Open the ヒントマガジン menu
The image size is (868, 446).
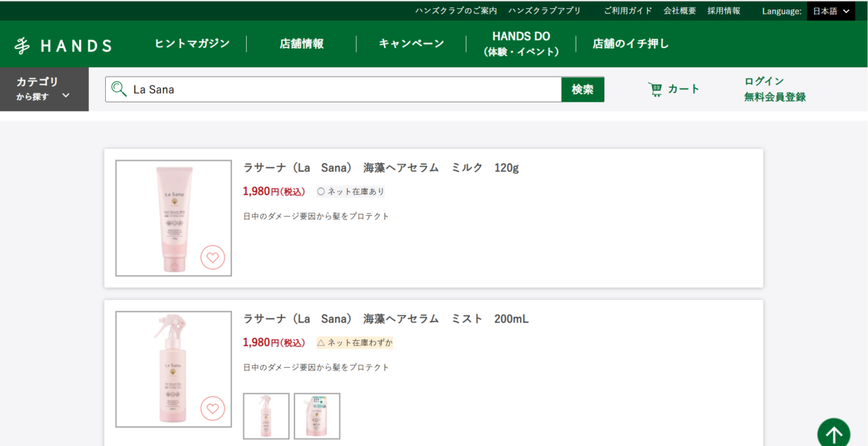pos(193,43)
